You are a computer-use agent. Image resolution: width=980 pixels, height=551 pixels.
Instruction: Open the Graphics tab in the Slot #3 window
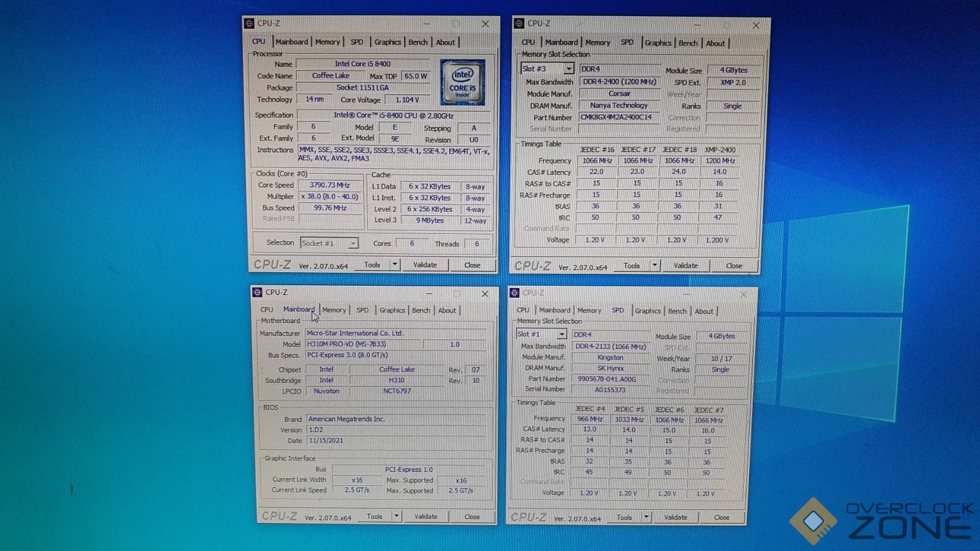point(658,43)
